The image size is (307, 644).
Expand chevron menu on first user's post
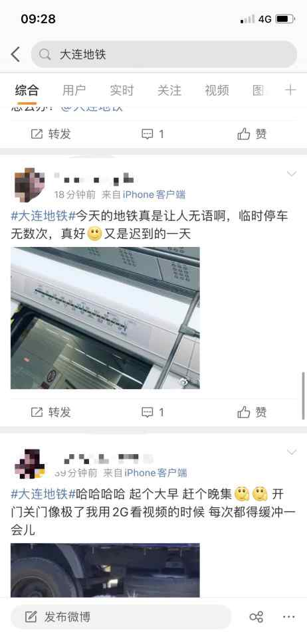[x=291, y=174]
